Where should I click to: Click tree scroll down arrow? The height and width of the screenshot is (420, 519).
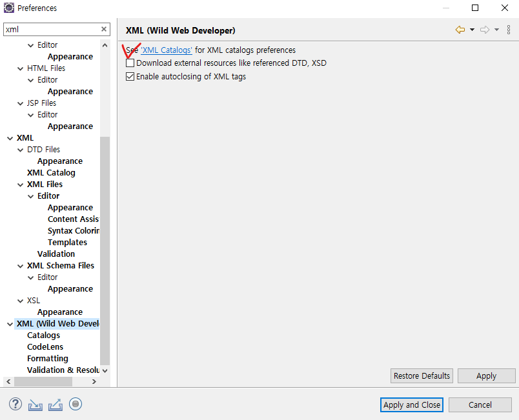coord(105,371)
